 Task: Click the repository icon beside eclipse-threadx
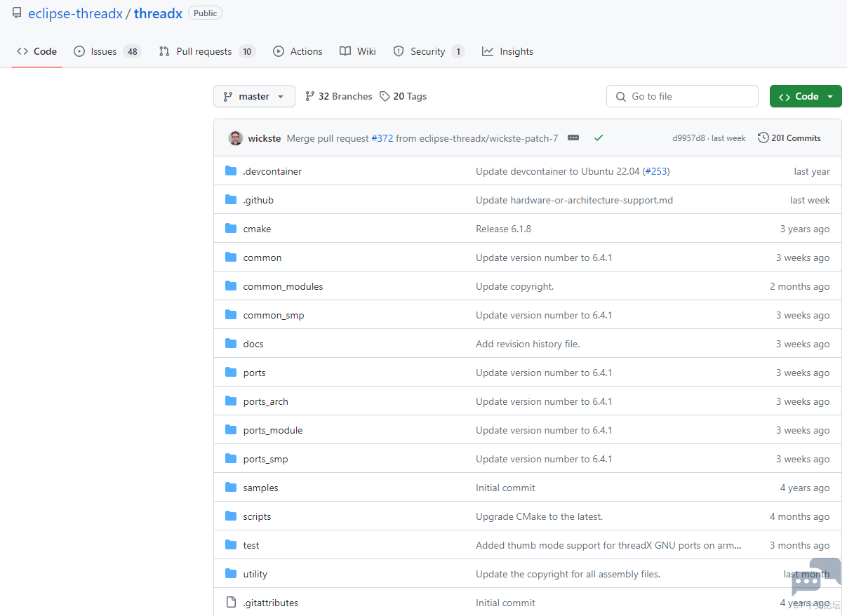[x=17, y=13]
